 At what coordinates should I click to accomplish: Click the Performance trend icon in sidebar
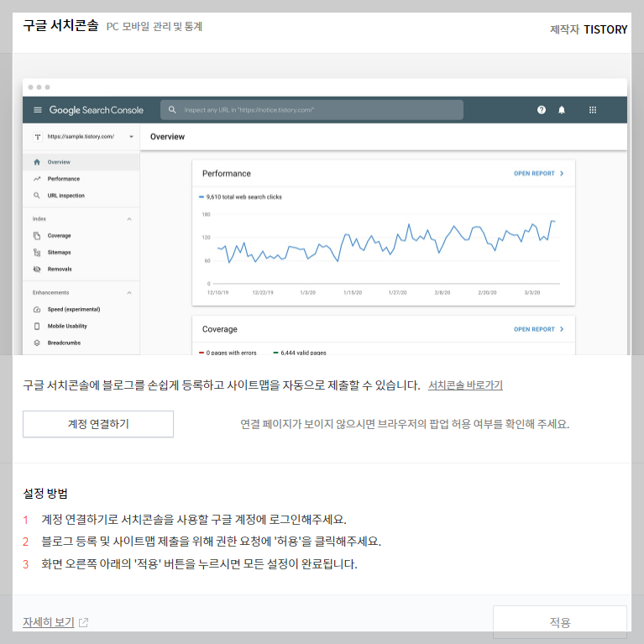click(x=37, y=179)
